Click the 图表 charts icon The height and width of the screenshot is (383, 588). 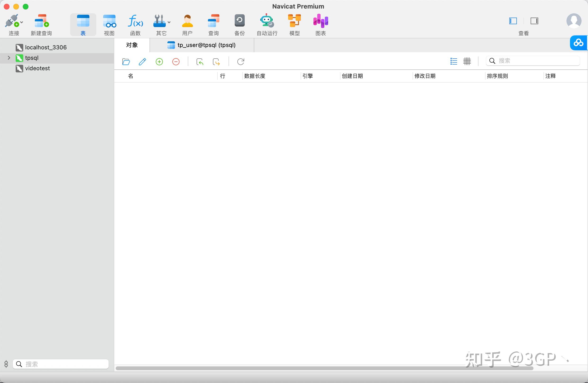coord(320,21)
